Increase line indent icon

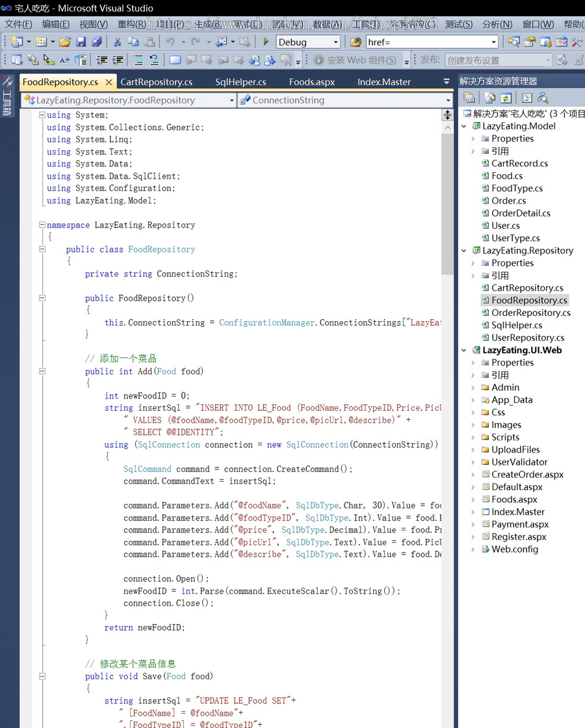coord(118,60)
